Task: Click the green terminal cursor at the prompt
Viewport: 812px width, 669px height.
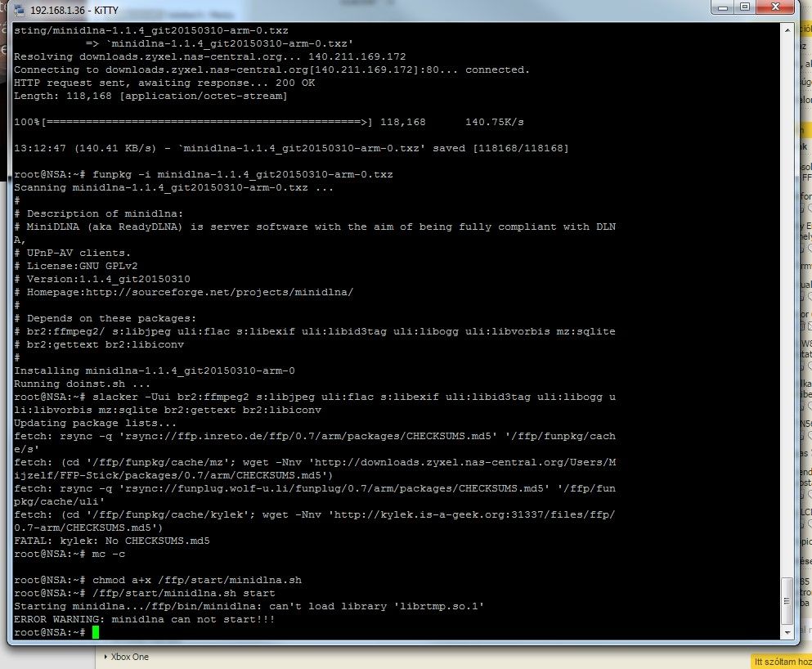Action: [x=96, y=632]
